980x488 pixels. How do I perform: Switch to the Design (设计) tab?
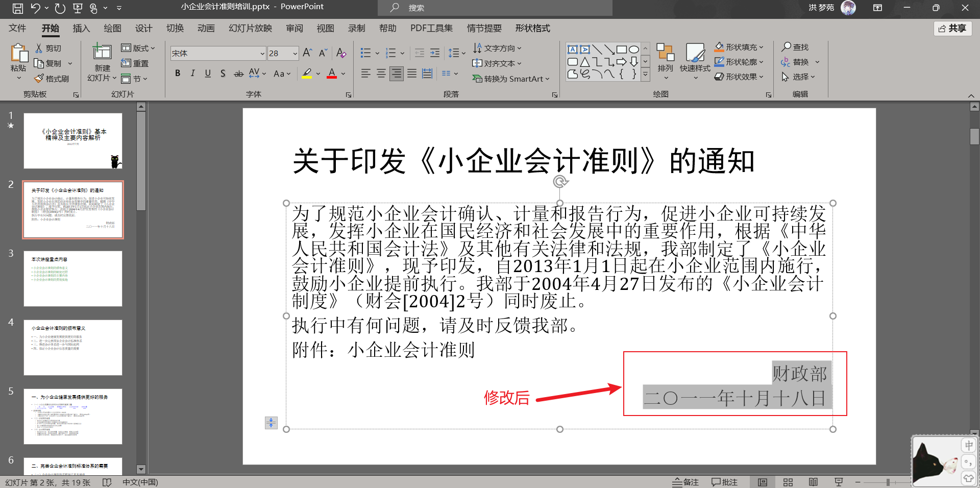pyautogui.click(x=143, y=28)
